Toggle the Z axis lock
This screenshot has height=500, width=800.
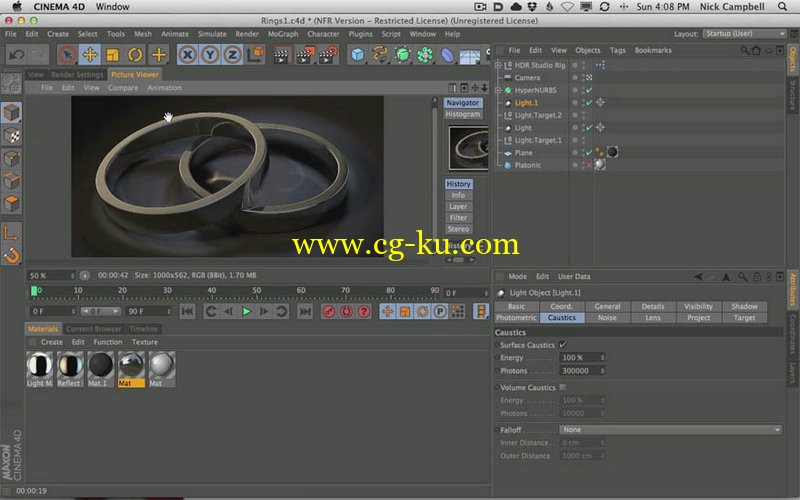coord(232,55)
